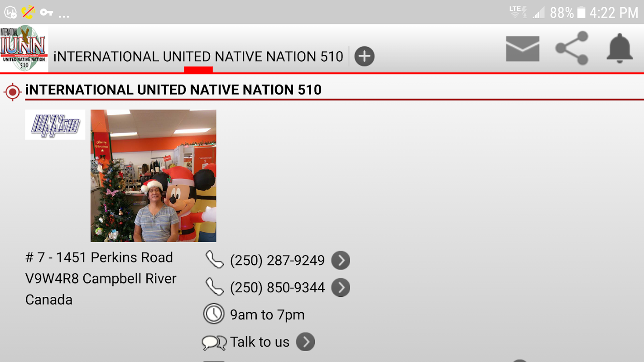Open arrow next to (250) 287-9249
This screenshot has height=362, width=644.
pos(341,261)
